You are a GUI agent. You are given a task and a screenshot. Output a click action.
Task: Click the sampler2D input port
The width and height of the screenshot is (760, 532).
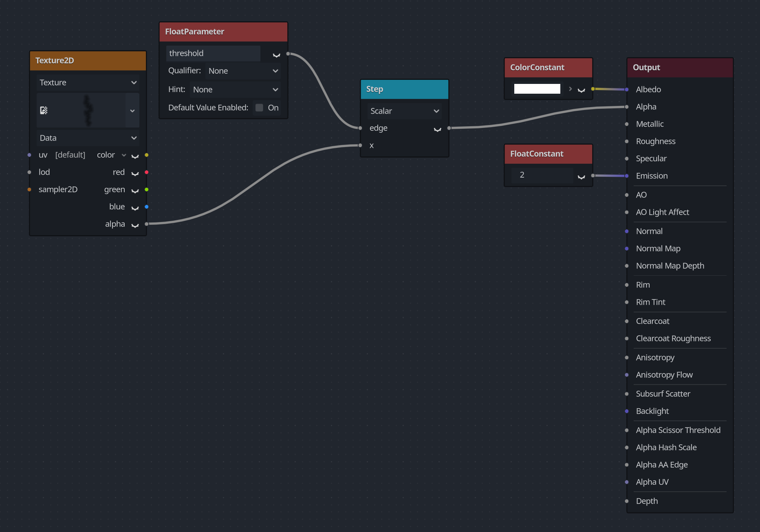[x=29, y=189]
